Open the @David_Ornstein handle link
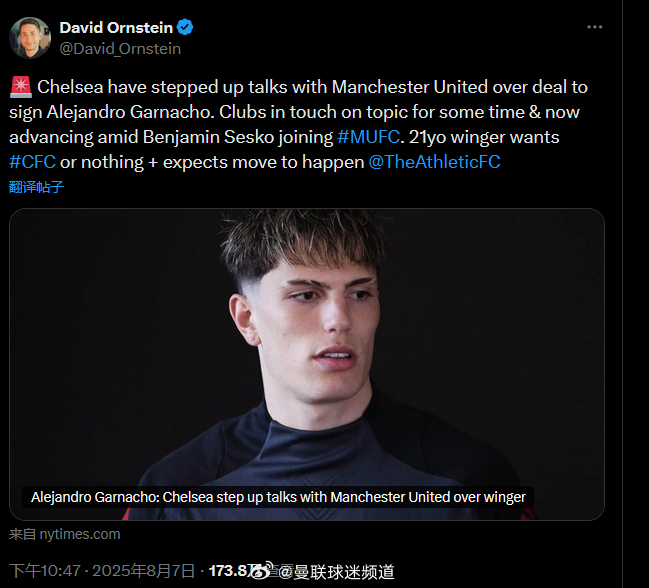Viewport: 649px width, 588px height. [x=120, y=49]
